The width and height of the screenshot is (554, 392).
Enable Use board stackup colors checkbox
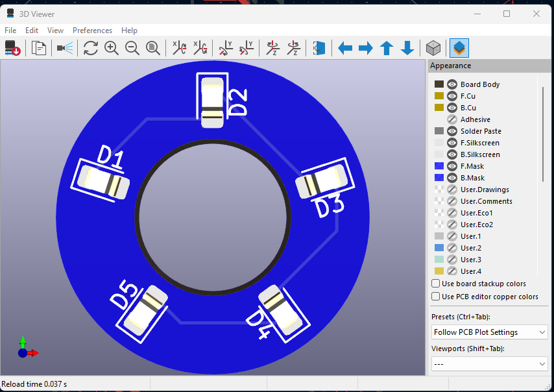pyautogui.click(x=436, y=284)
